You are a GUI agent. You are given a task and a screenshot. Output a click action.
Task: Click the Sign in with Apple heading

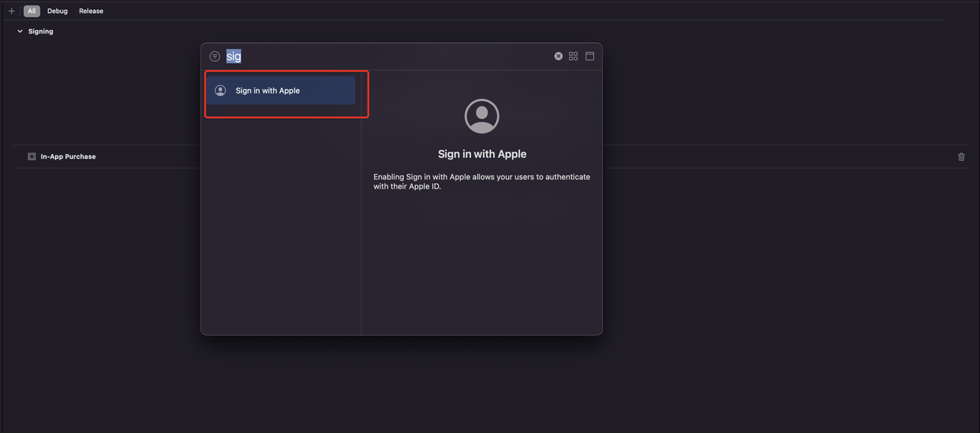[482, 154]
